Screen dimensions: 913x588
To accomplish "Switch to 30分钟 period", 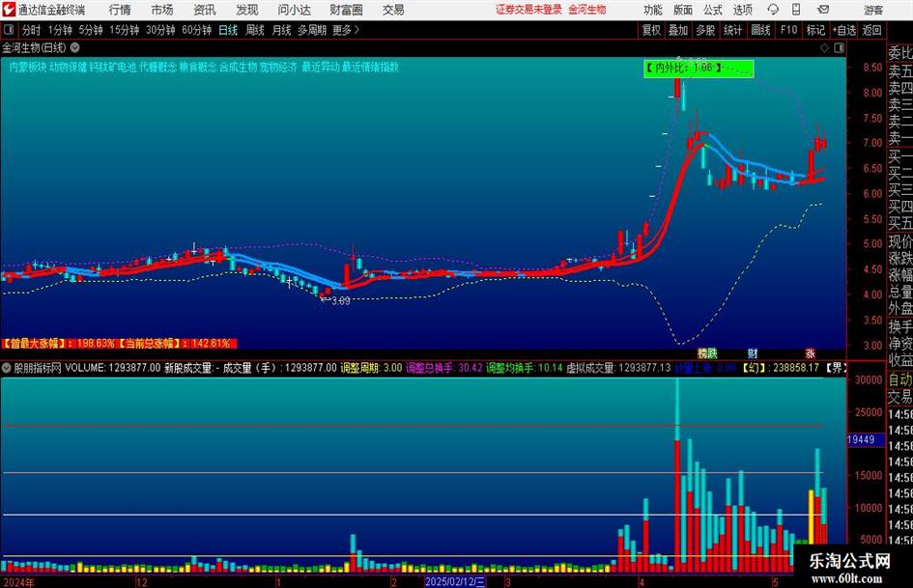I will coord(160,30).
